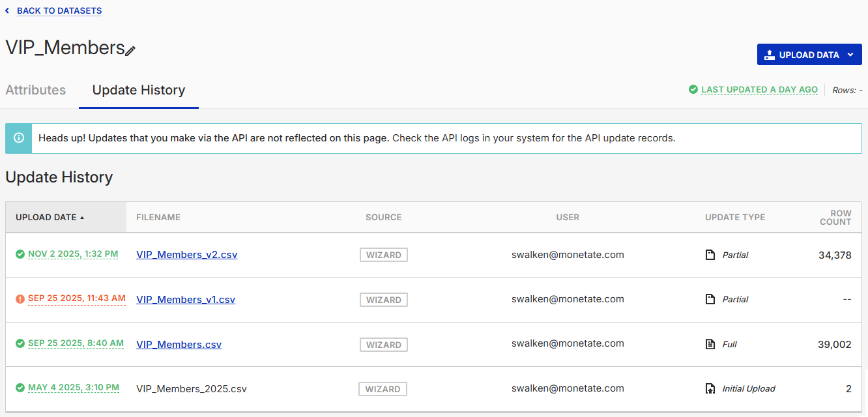The width and height of the screenshot is (868, 417).
Task: Click the Upload Data button
Action: pyautogui.click(x=802, y=55)
